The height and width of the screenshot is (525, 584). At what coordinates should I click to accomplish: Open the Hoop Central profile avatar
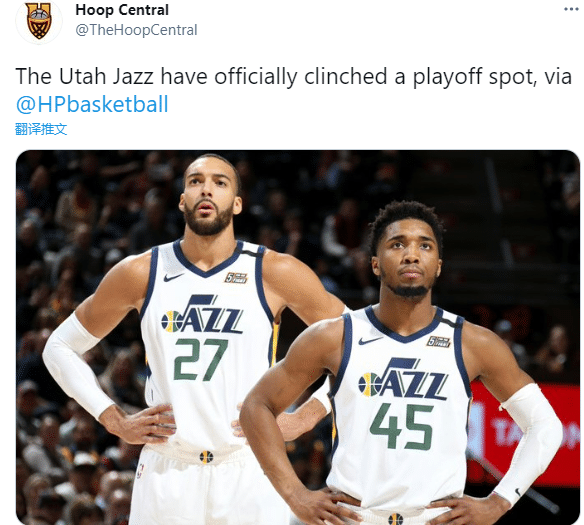39,22
